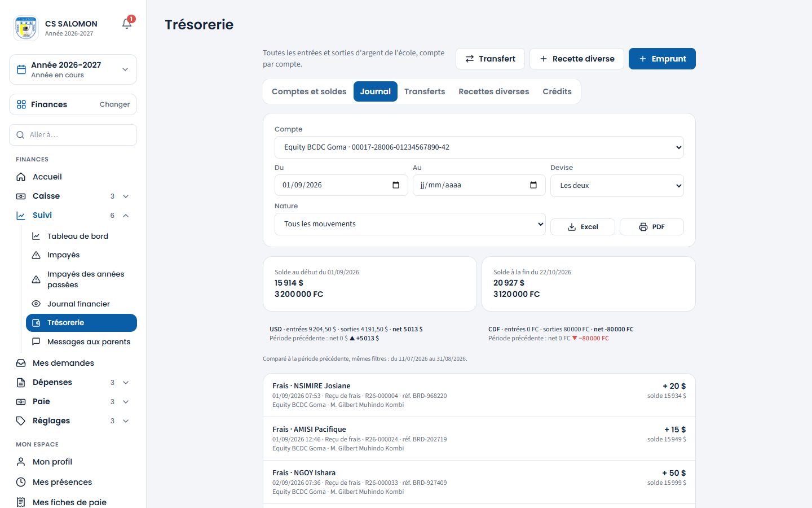Click Changer next to Finances
Viewport: 812px width, 508px height.
(114, 104)
